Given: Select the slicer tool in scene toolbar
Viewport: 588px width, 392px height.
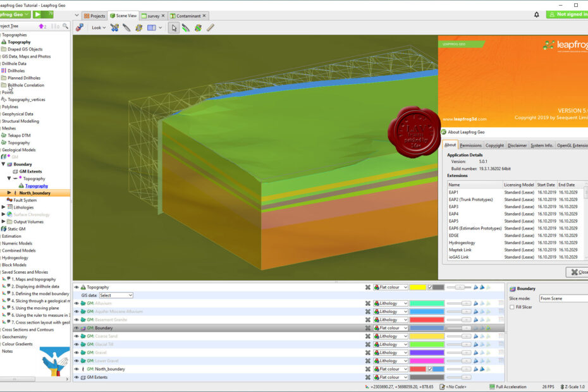Looking at the screenshot, I should [x=126, y=27].
